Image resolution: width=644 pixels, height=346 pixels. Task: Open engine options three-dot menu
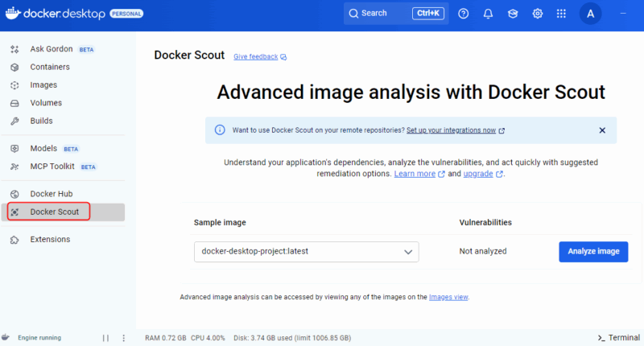pos(124,338)
